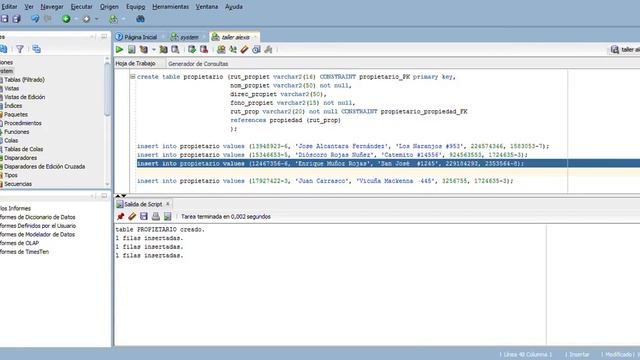Viewport: 640px width, 360px height.
Task: Select the Índices node
Action: point(13,106)
